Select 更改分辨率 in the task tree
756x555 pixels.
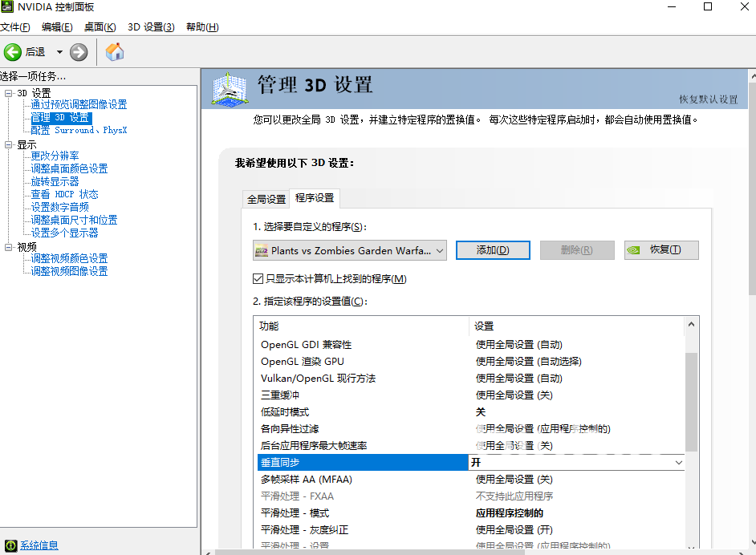55,156
